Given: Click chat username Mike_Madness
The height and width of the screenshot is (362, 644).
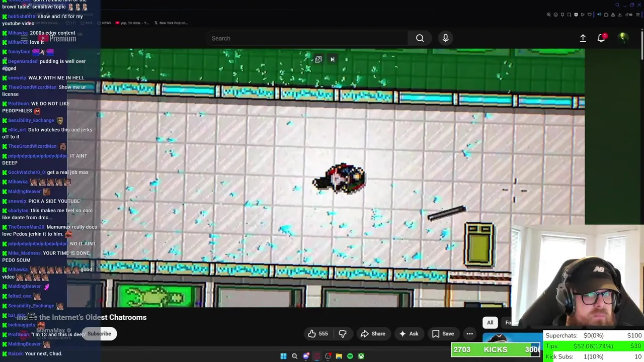Looking at the screenshot, I should tap(25, 253).
